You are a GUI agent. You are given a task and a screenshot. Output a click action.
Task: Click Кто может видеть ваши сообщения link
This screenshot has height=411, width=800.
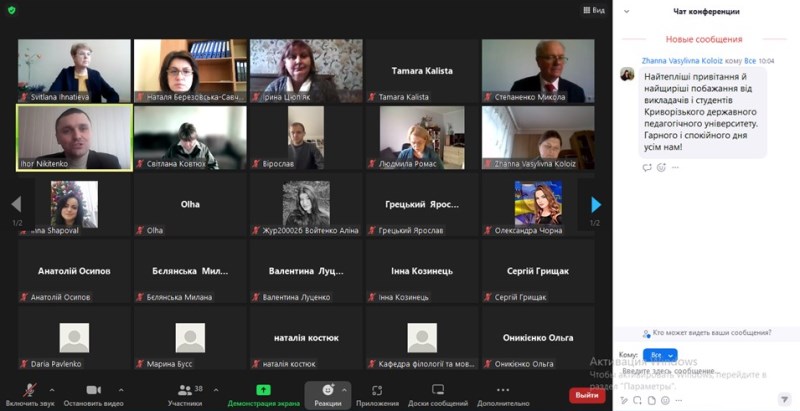(x=712, y=333)
